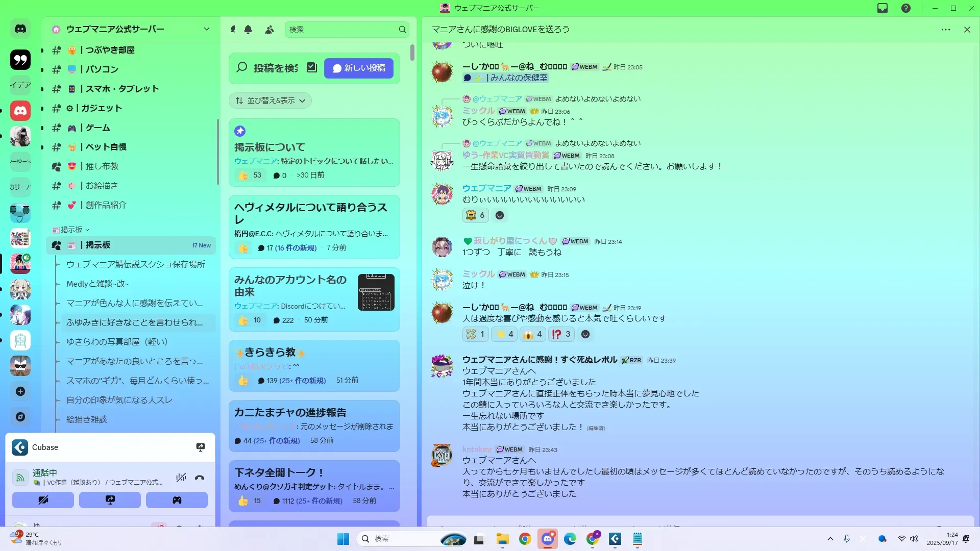The height and width of the screenshot is (551, 980).
Task: Click the 新しい投稿 button
Action: [358, 68]
